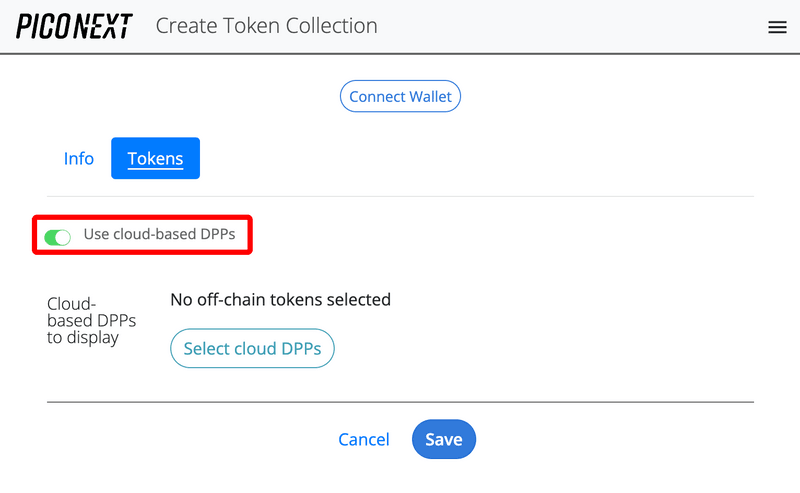Click the green toggle switch knob

point(63,237)
